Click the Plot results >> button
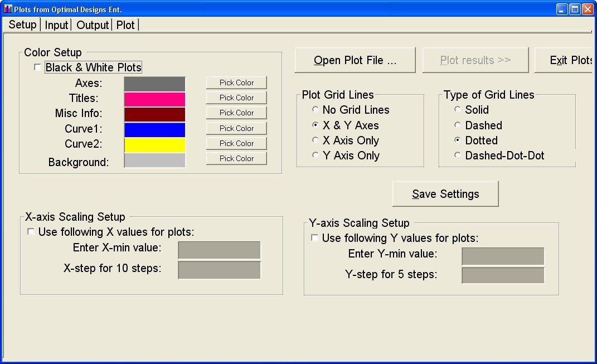597x364 pixels. [x=475, y=60]
